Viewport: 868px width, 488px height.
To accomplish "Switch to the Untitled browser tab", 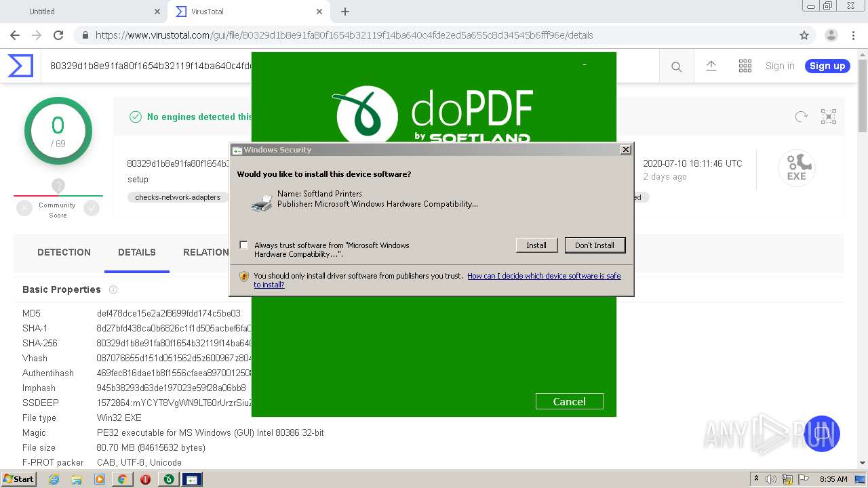I will (81, 12).
